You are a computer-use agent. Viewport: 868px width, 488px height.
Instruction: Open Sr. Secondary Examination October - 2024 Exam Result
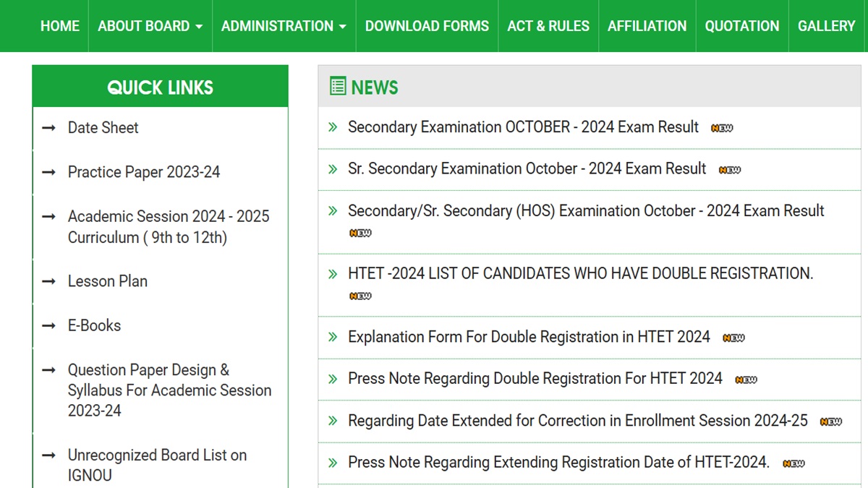click(x=527, y=169)
